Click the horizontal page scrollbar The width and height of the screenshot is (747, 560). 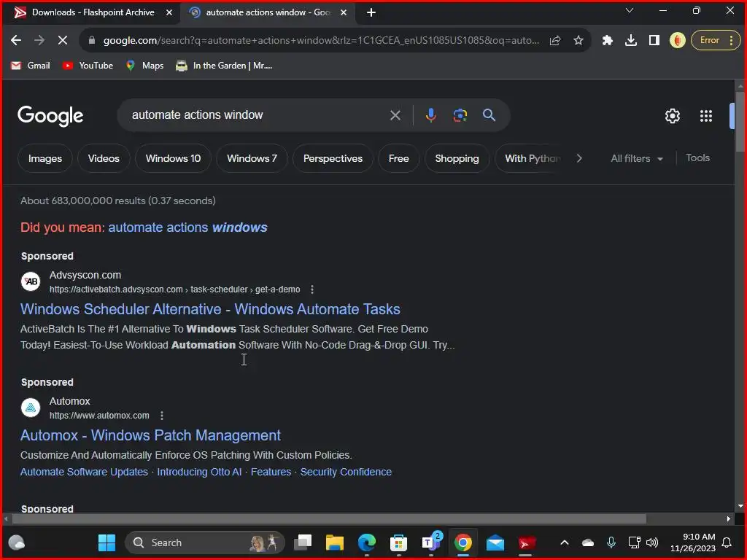pyautogui.click(x=329, y=518)
